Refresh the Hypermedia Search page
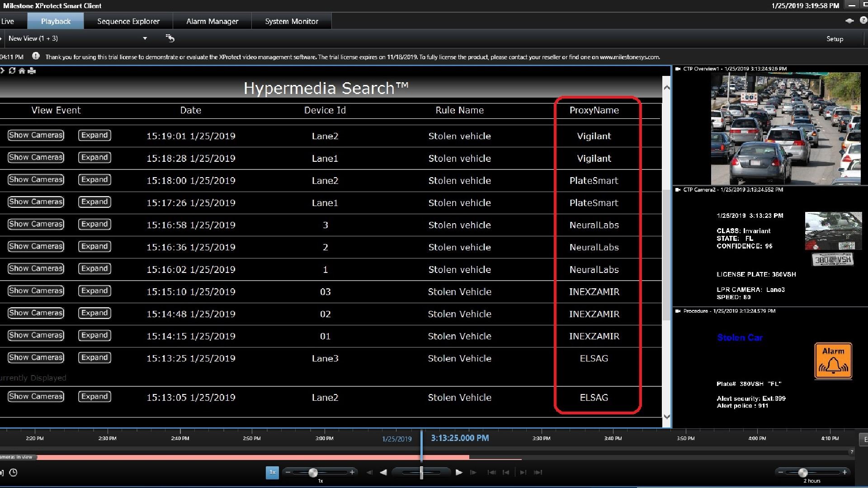This screenshot has width=868, height=488. (12, 70)
